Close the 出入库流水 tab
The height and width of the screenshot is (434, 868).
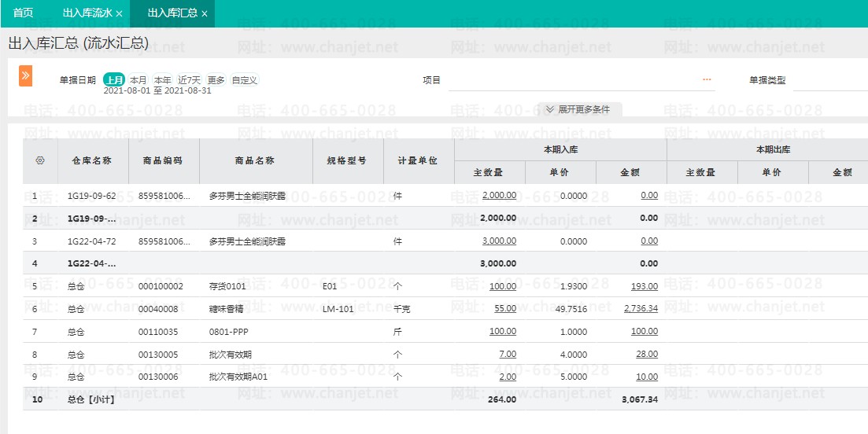tap(119, 14)
